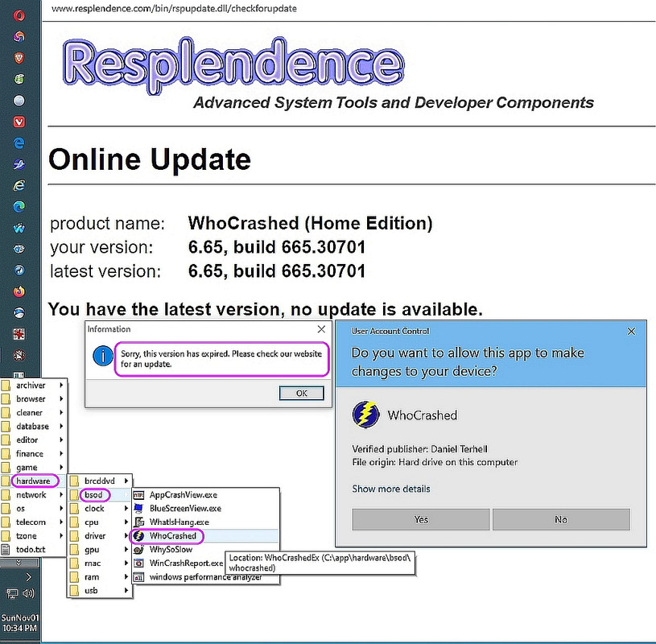The height and width of the screenshot is (644, 656).
Task: Launch the new Chromium Edge icon
Action: pos(19,207)
